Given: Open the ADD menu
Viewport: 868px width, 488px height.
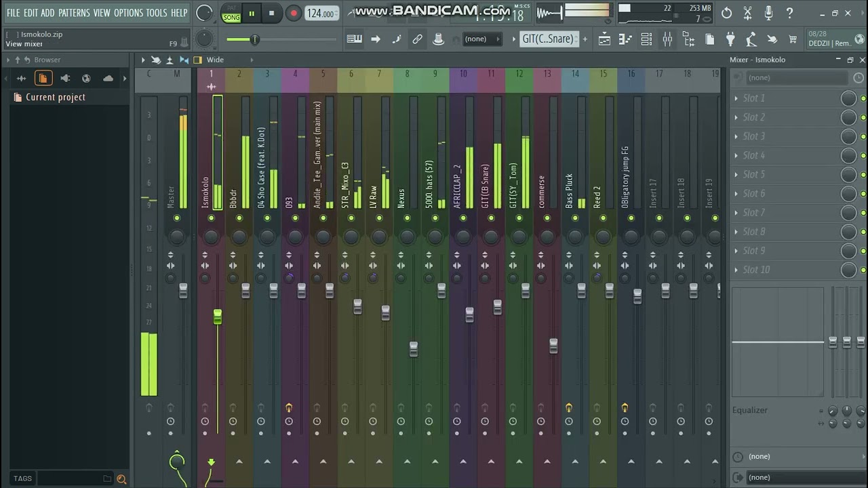Looking at the screenshot, I should [x=47, y=13].
